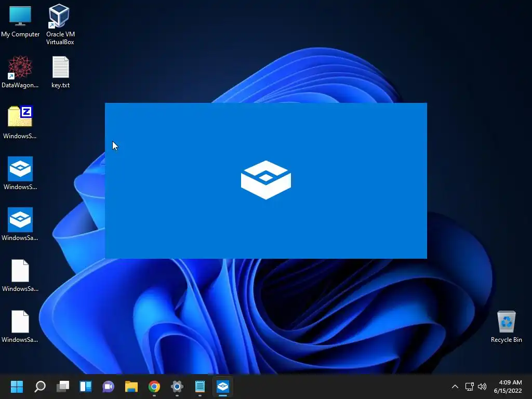Open the My Computer desktop icon
The height and width of the screenshot is (399, 532).
coord(20,21)
